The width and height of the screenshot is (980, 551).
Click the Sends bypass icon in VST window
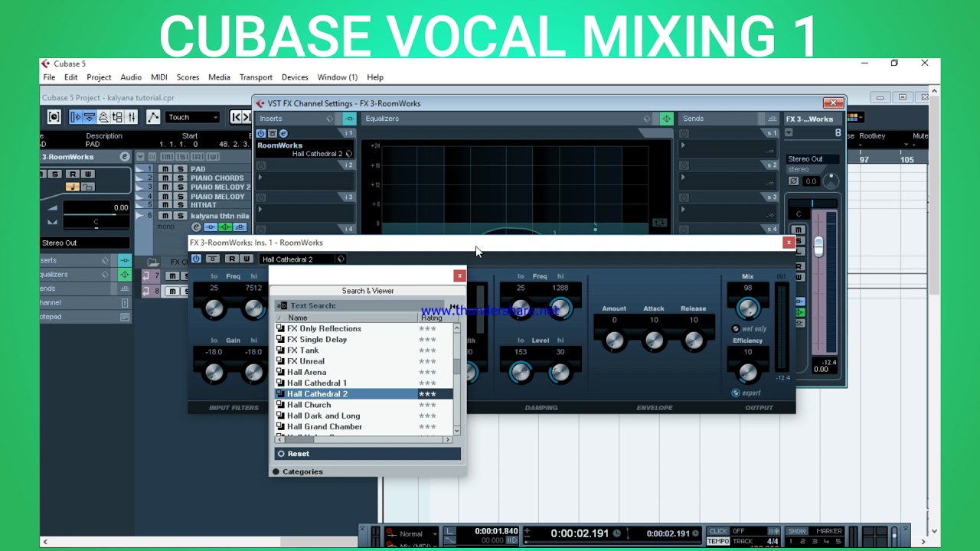click(x=772, y=119)
